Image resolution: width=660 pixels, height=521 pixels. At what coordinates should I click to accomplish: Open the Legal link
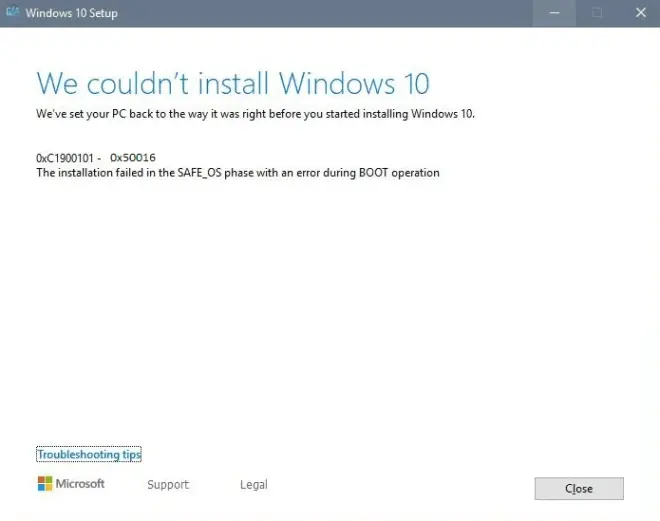pyautogui.click(x=254, y=485)
